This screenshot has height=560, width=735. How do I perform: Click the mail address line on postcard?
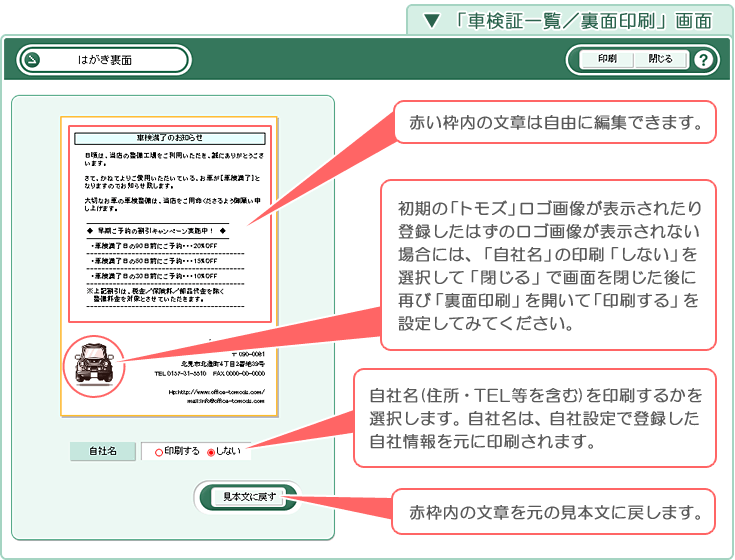(x=225, y=401)
